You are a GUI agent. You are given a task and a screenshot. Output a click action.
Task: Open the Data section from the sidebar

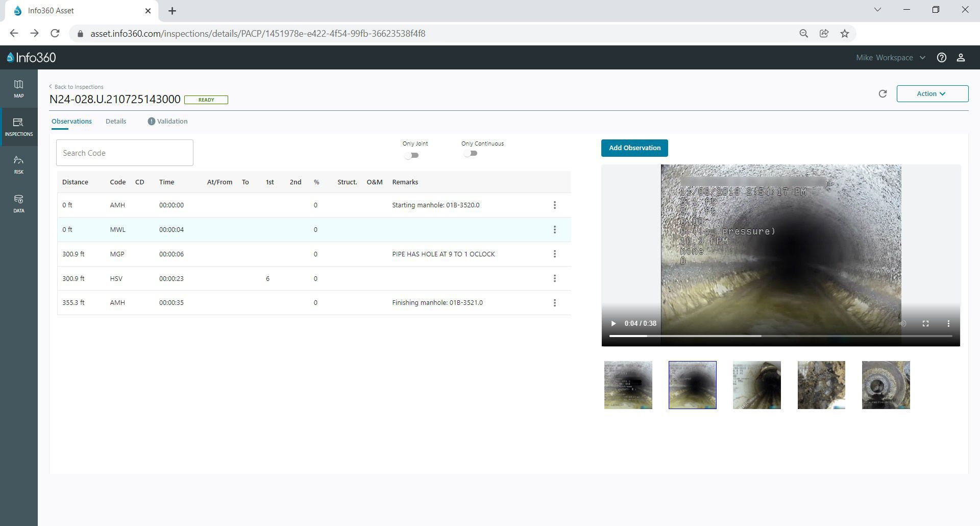18,203
